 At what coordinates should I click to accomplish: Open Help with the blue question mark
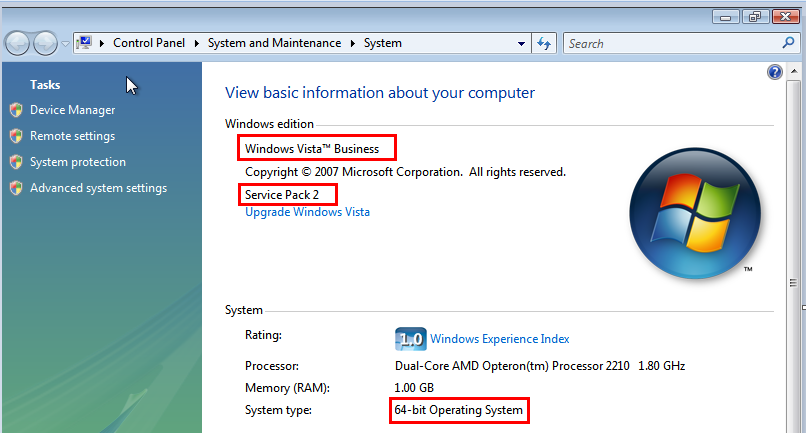pos(774,72)
